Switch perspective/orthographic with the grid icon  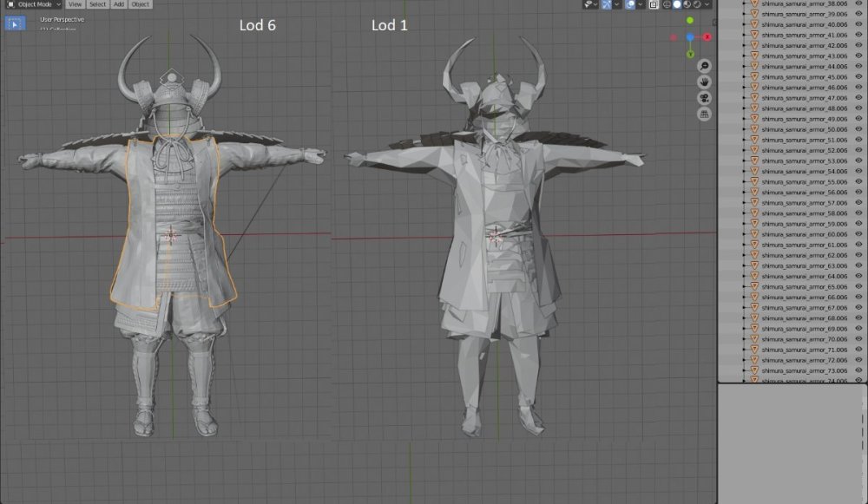click(x=705, y=114)
